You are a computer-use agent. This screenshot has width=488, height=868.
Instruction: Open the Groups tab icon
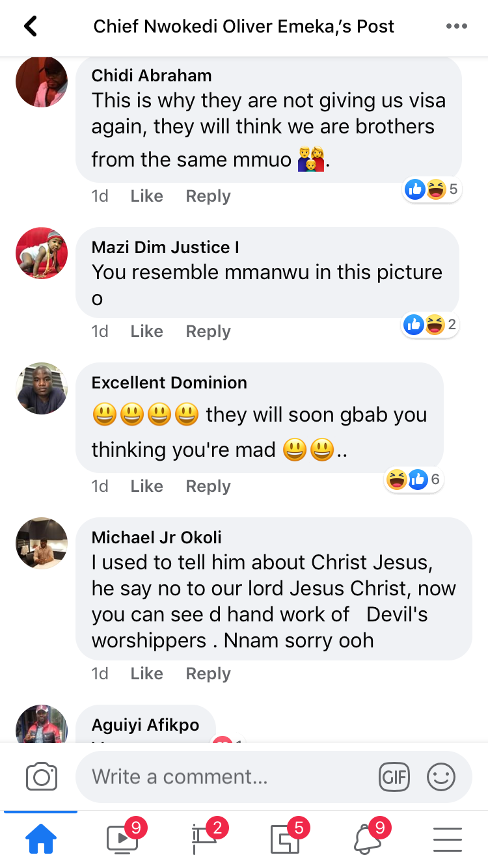coord(285,839)
